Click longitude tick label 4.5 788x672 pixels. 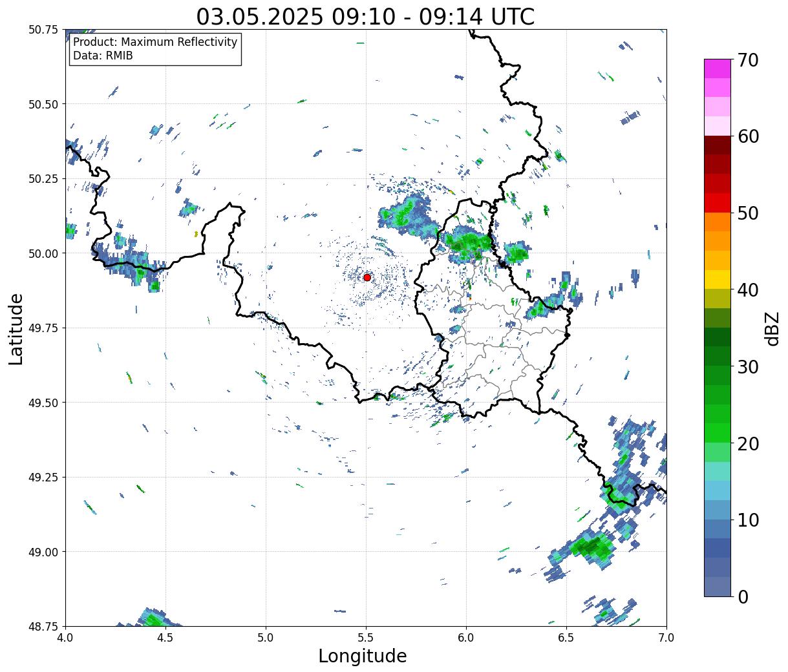[165, 638]
